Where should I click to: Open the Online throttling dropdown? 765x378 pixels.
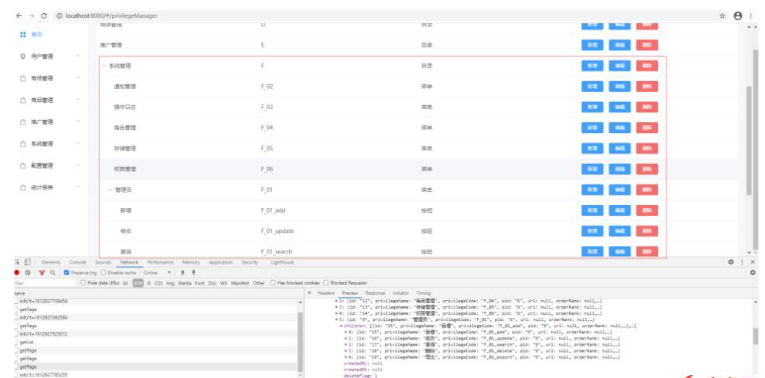click(158, 273)
